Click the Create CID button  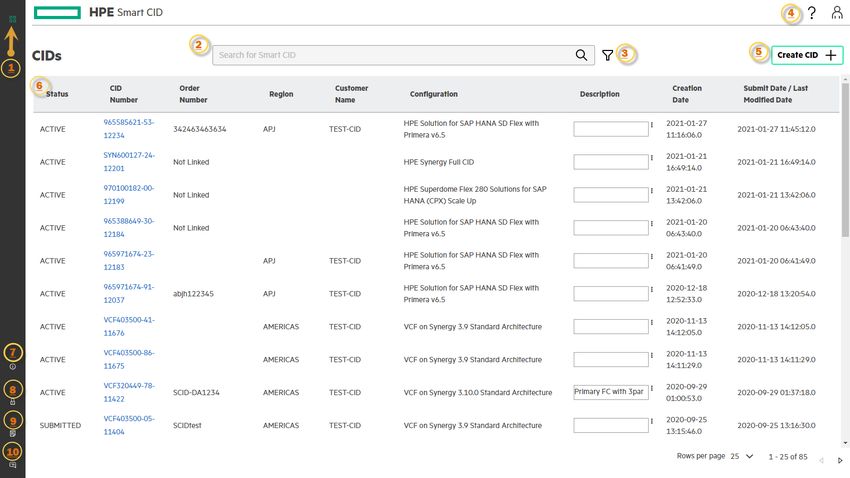[807, 55]
